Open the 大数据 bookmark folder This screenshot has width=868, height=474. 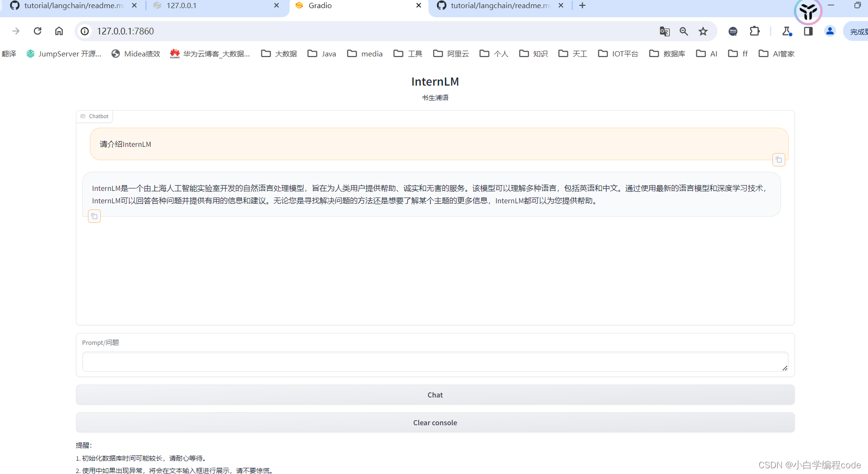point(279,54)
